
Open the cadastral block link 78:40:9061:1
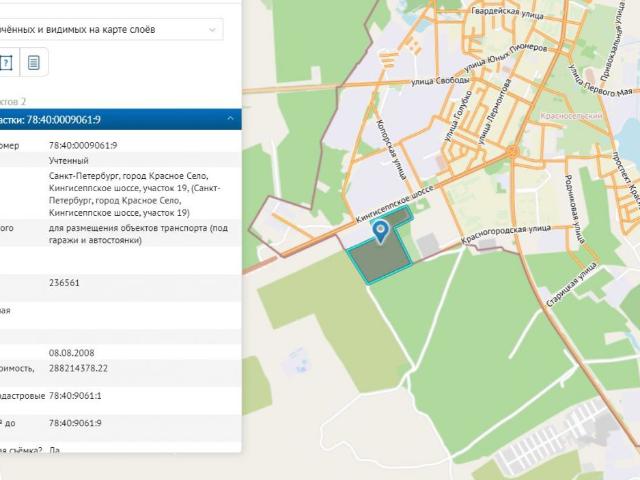pos(75,396)
